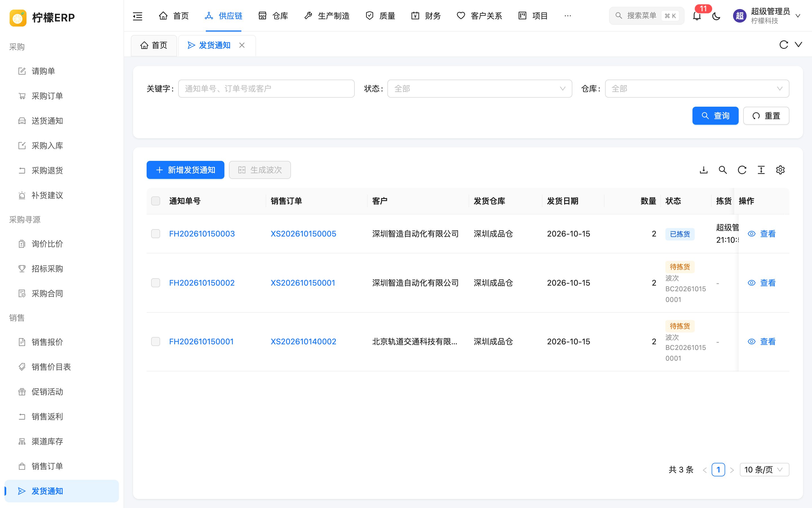The width and height of the screenshot is (812, 508).
Task: Open 采购订单 in sidebar
Action: 62,96
